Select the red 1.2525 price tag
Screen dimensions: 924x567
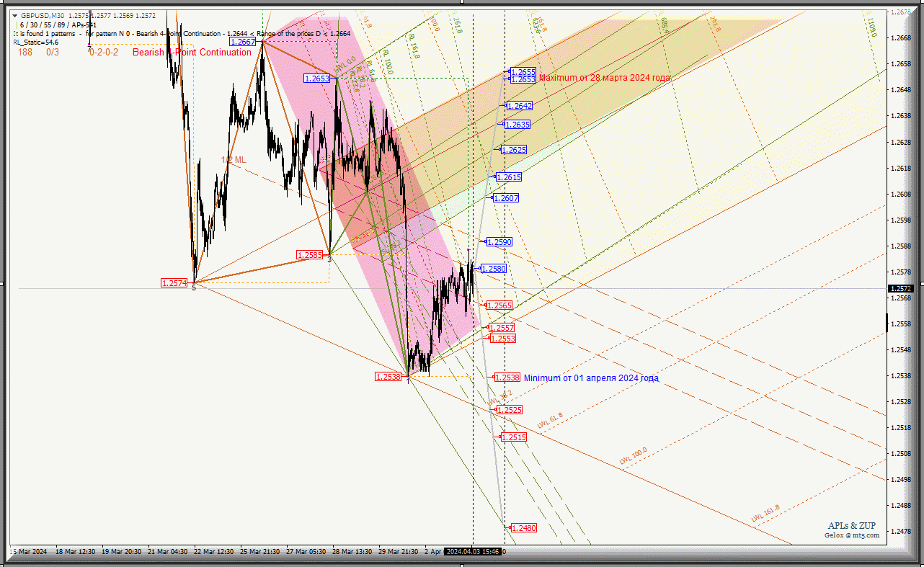(510, 410)
